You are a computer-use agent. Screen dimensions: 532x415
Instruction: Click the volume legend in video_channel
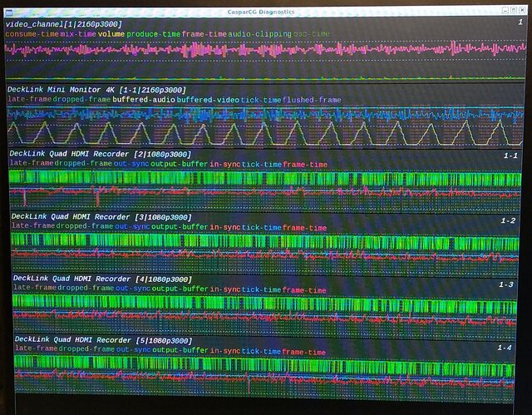(111, 34)
